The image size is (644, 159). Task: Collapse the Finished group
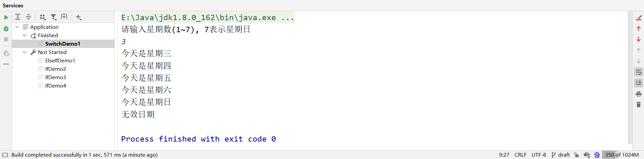tap(24, 35)
